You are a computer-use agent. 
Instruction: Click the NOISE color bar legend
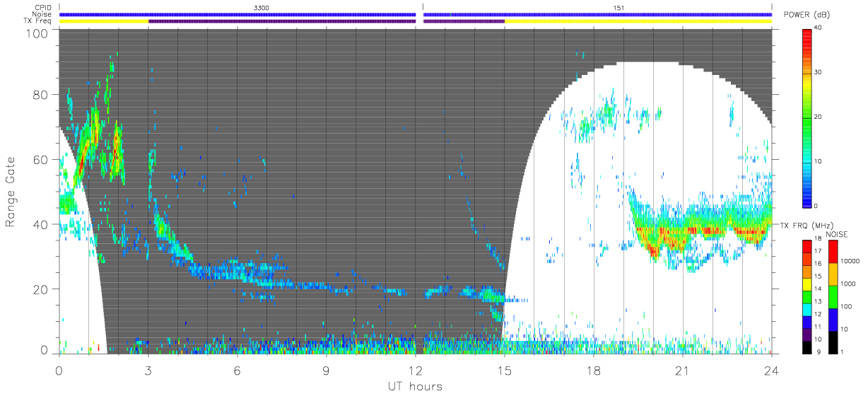[x=834, y=296]
